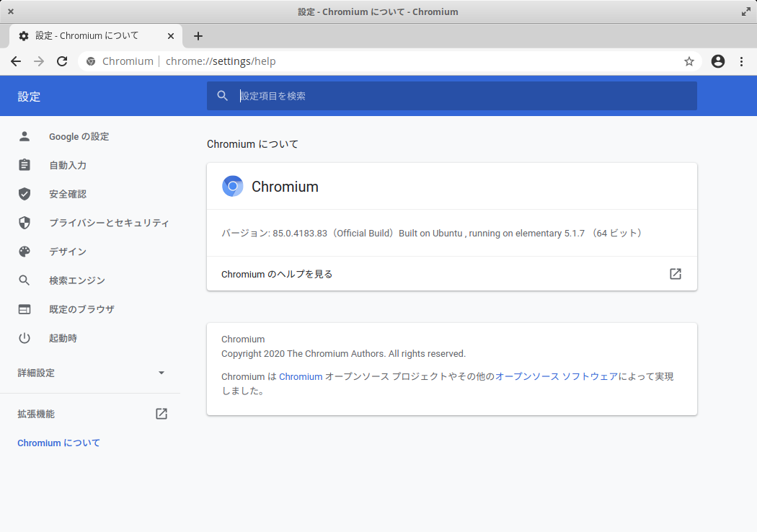Click the person icon beside Google の設定
757x532 pixels.
click(x=25, y=136)
